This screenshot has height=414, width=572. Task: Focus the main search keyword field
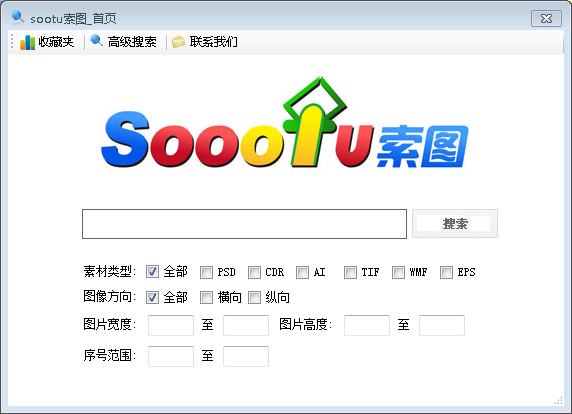pos(244,224)
